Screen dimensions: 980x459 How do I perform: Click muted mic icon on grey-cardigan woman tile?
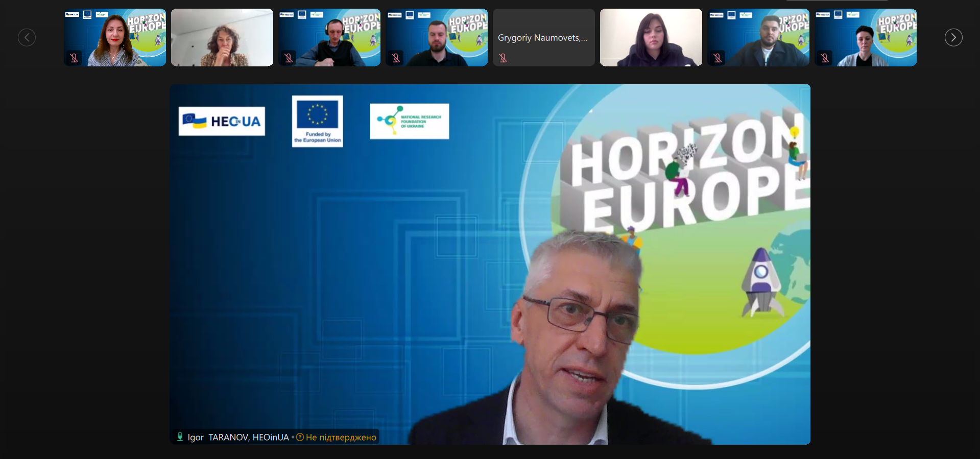tap(825, 58)
